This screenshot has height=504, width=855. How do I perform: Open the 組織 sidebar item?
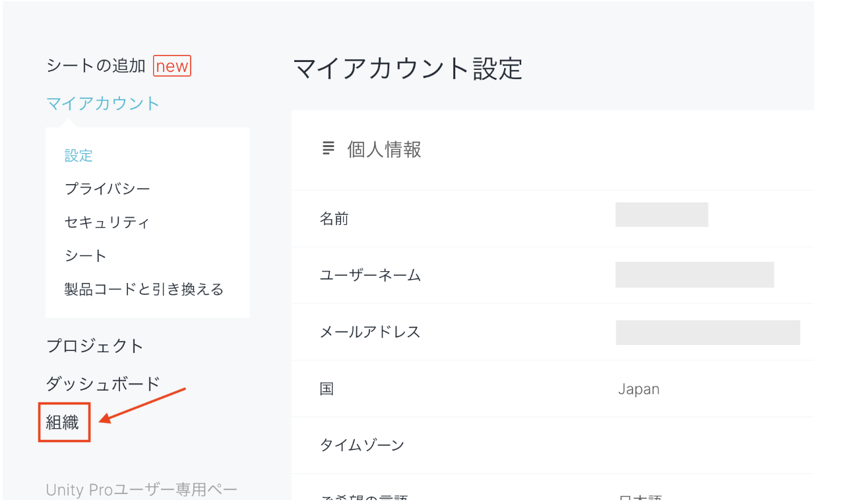pos(63,422)
